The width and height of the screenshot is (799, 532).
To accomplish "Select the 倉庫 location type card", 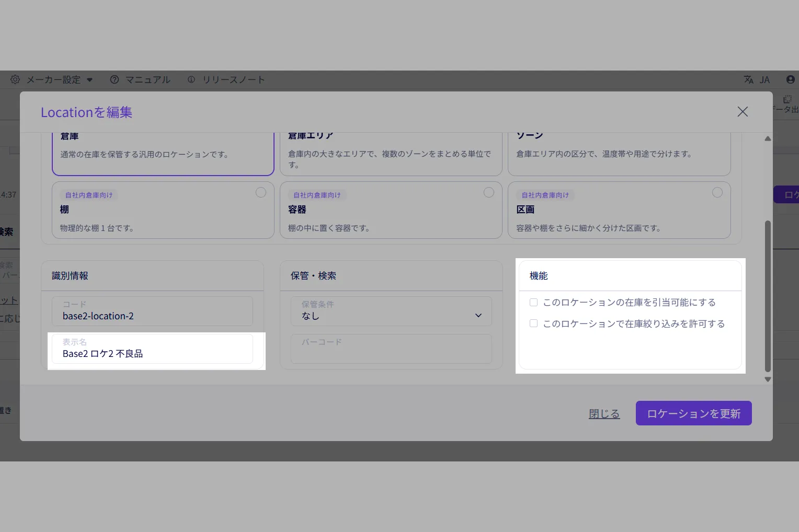I will [x=163, y=154].
